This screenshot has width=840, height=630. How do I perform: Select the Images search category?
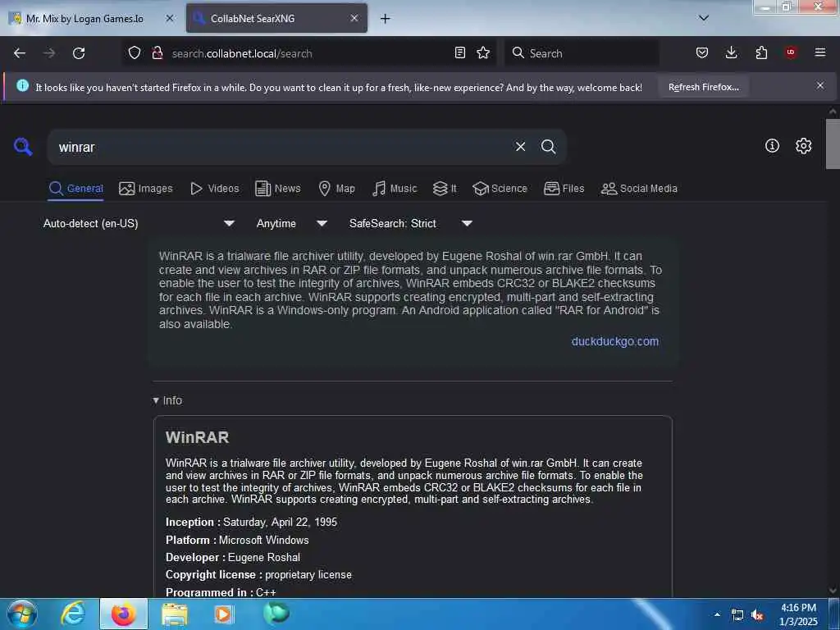146,189
